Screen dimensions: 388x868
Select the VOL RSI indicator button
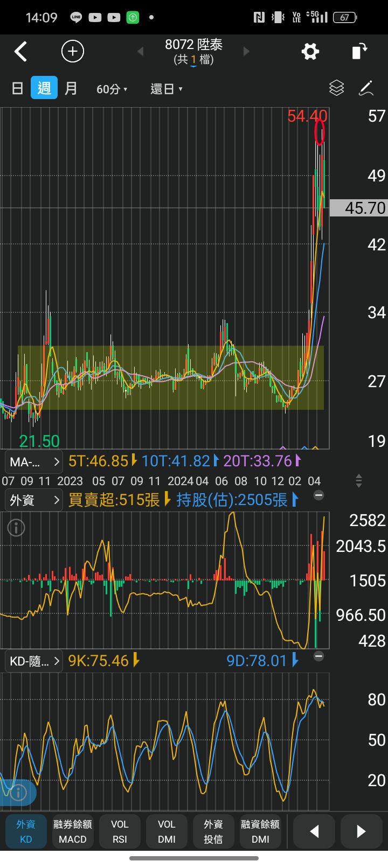(x=120, y=831)
